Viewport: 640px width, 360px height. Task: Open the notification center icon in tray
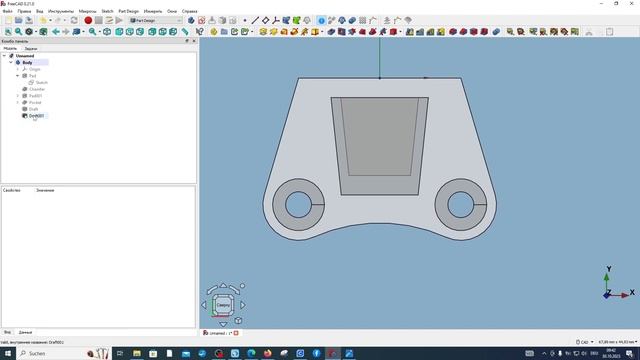(629, 353)
